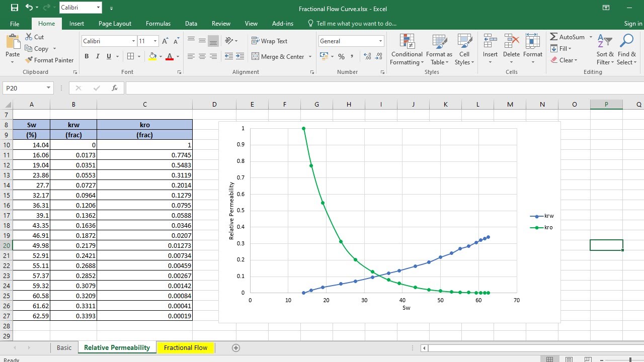The height and width of the screenshot is (362, 644).
Task: Increase indent of cell contents
Action: point(240,56)
